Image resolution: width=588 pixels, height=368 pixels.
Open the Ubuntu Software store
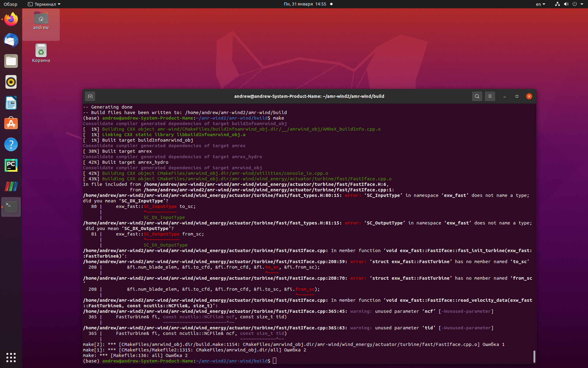coord(11,123)
